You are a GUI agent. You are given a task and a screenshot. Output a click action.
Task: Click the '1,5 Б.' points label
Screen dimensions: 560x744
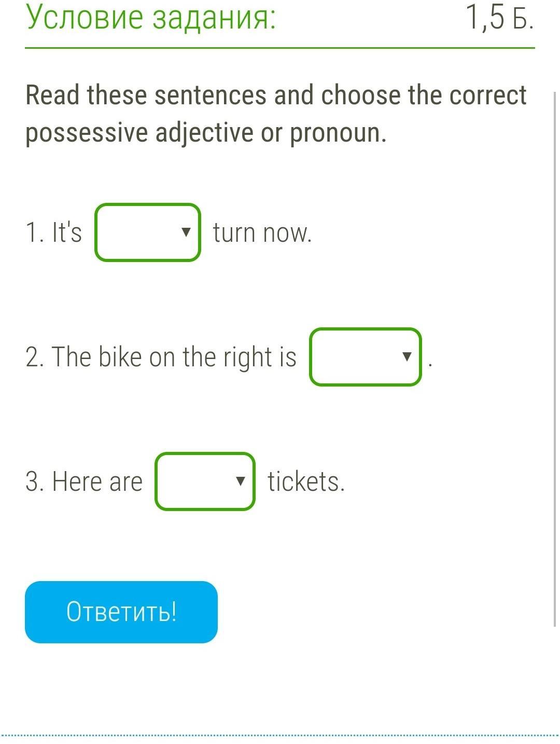point(499,18)
